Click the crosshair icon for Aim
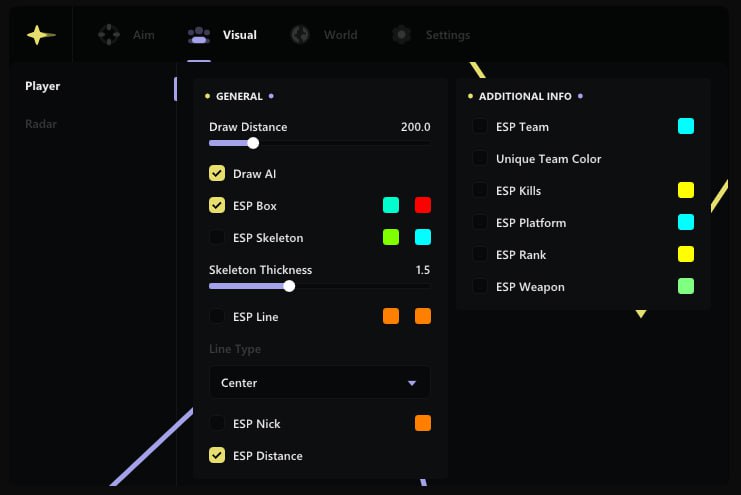 point(108,35)
